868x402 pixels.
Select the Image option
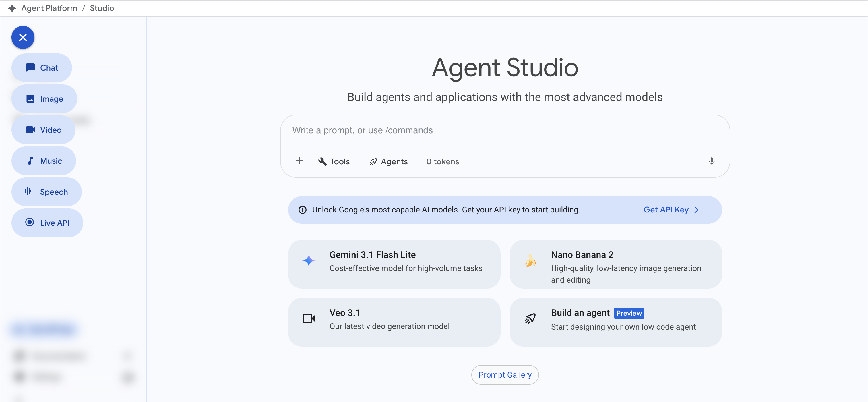44,99
